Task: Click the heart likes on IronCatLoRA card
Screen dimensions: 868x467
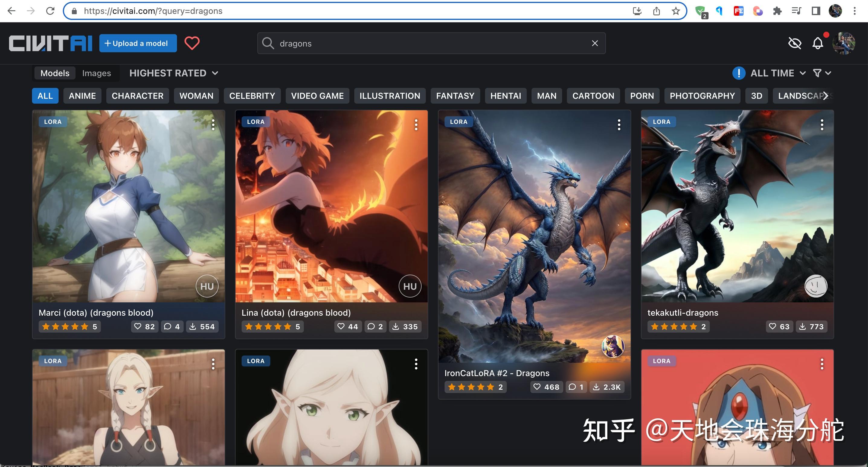Action: (546, 387)
